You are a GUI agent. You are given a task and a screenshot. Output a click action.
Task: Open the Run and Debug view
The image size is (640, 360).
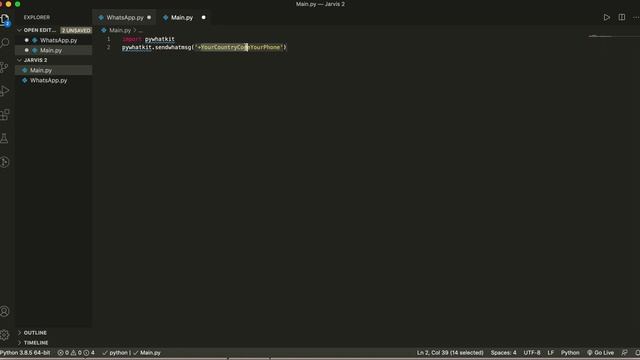[x=4, y=91]
